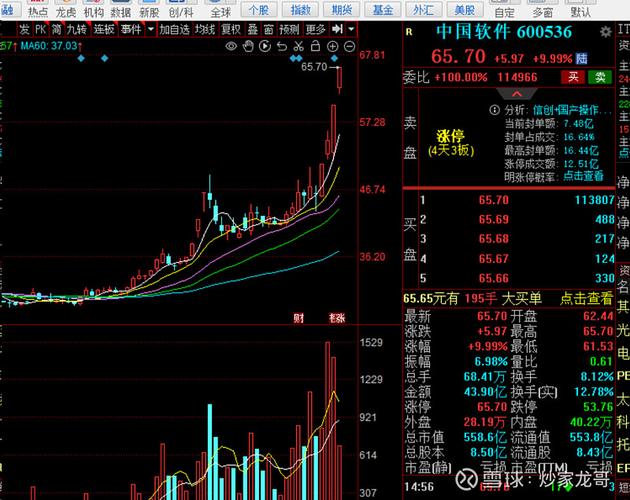Viewport: 630px width, 500px height.
Task: Click the yellow R marker
Action: point(409,32)
